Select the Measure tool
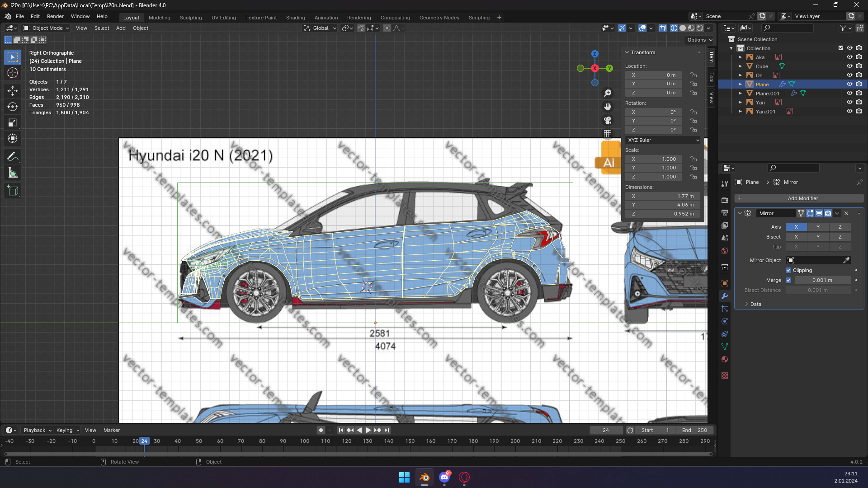 pos(13,173)
